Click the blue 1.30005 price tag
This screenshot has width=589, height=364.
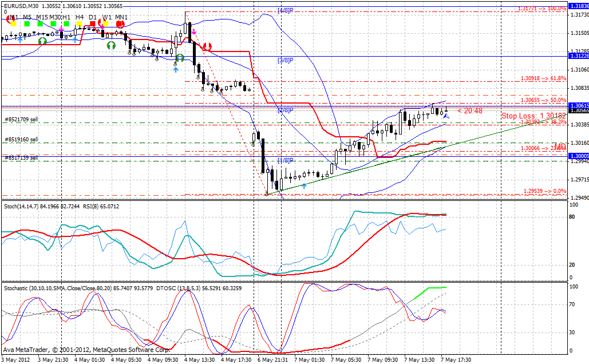(x=579, y=156)
